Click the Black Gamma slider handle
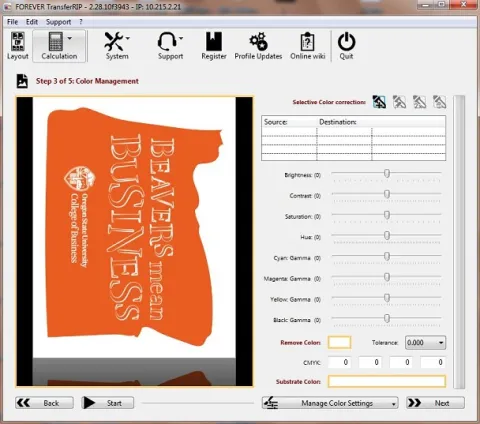This screenshot has height=424, width=480. pos(387,318)
